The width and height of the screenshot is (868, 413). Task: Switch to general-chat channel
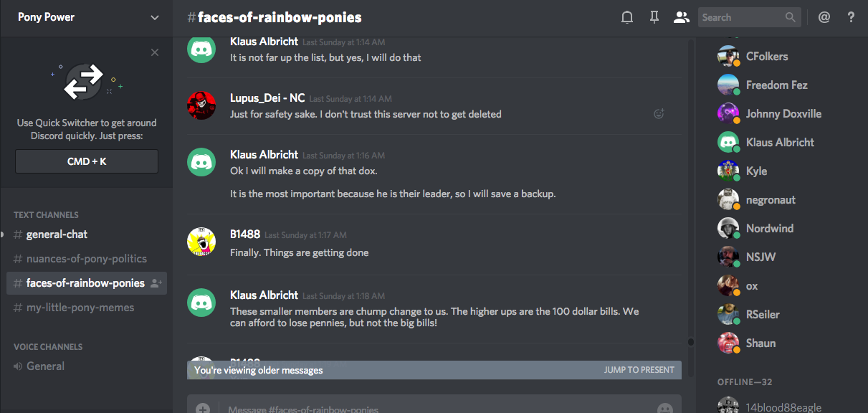coord(57,234)
